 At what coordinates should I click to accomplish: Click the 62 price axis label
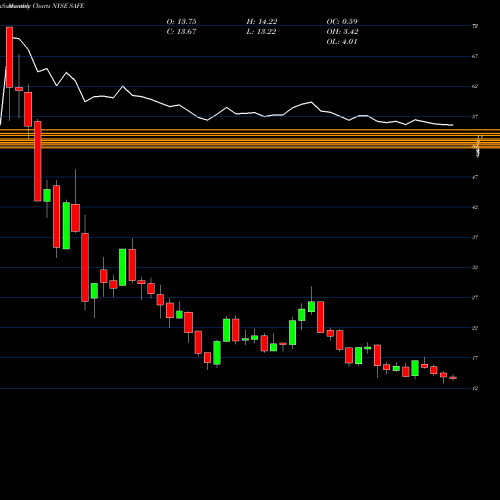coord(475,86)
